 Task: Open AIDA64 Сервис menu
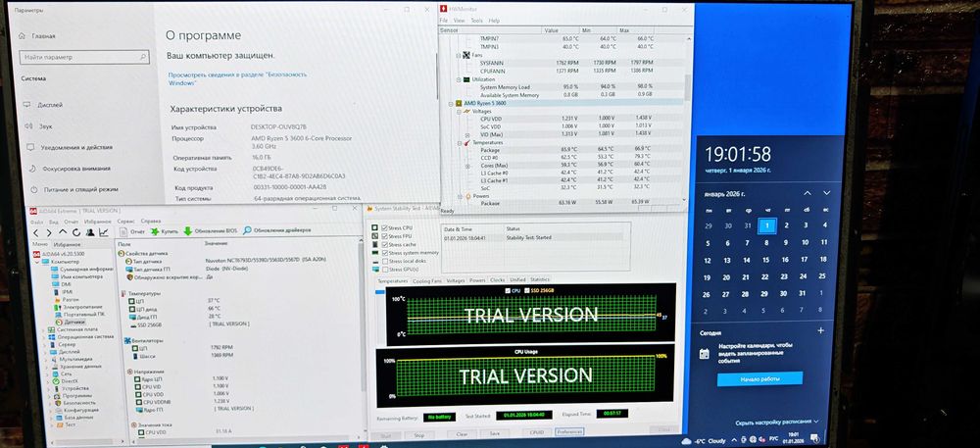125,222
